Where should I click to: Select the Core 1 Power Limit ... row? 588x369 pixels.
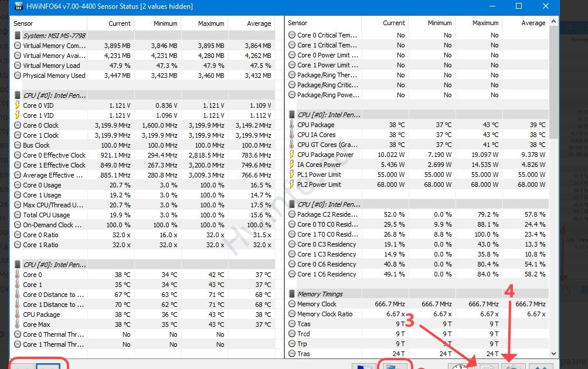pos(418,65)
